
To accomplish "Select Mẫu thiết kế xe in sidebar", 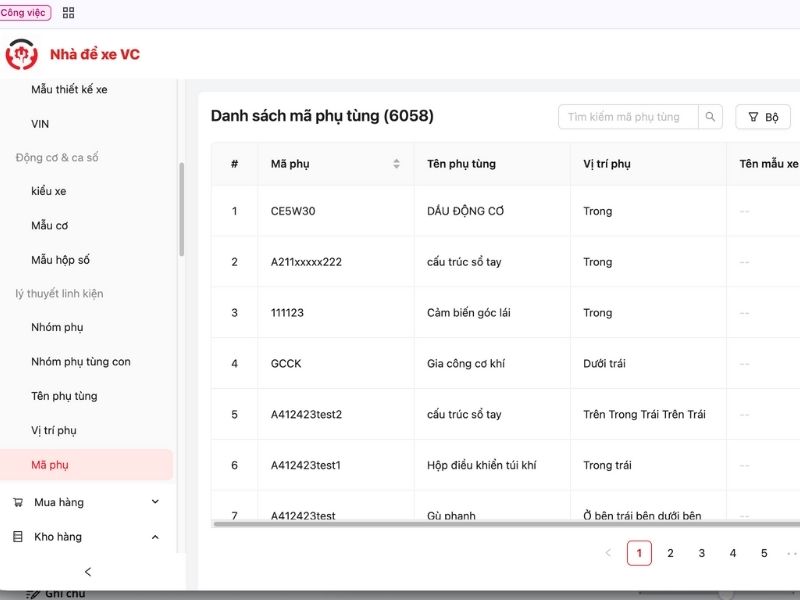I will [69, 90].
